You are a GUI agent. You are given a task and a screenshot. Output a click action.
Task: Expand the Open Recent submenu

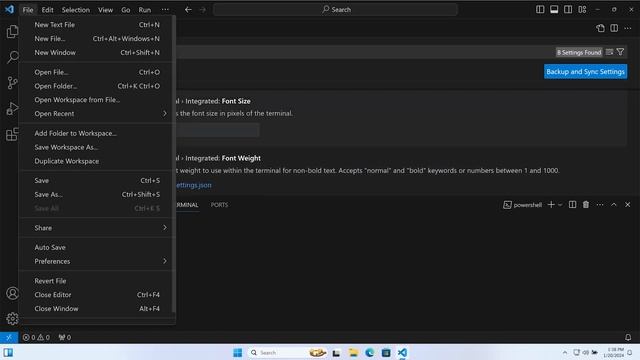(97, 113)
